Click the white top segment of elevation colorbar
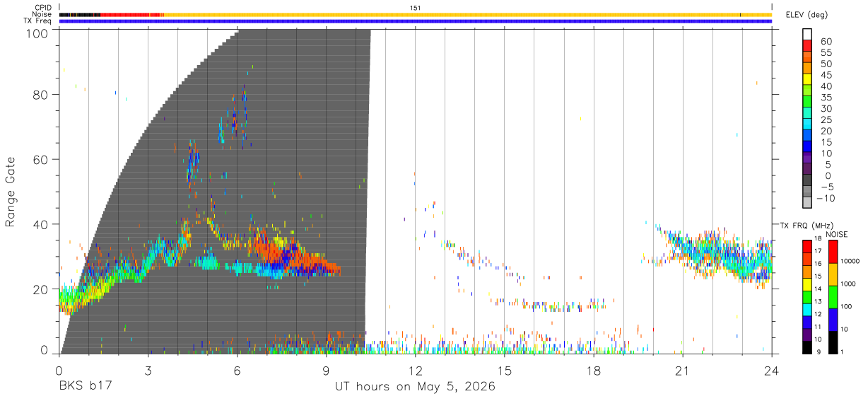 (x=807, y=34)
